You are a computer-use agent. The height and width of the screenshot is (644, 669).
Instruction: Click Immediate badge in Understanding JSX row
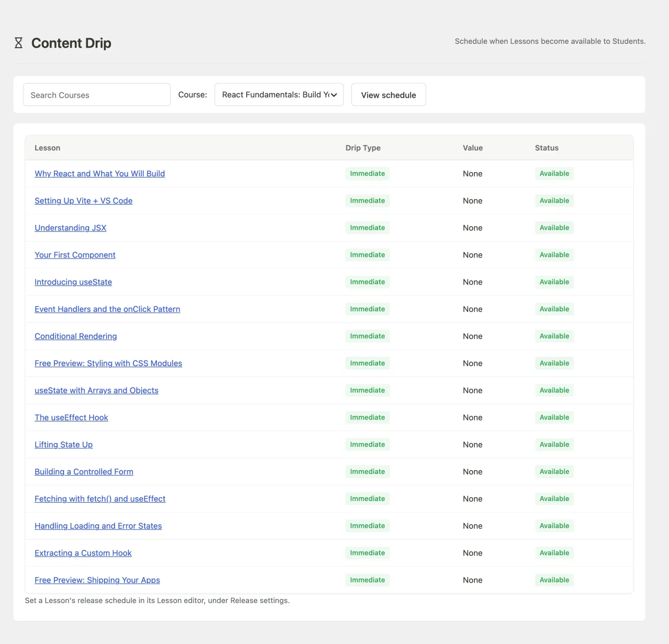[x=368, y=228]
